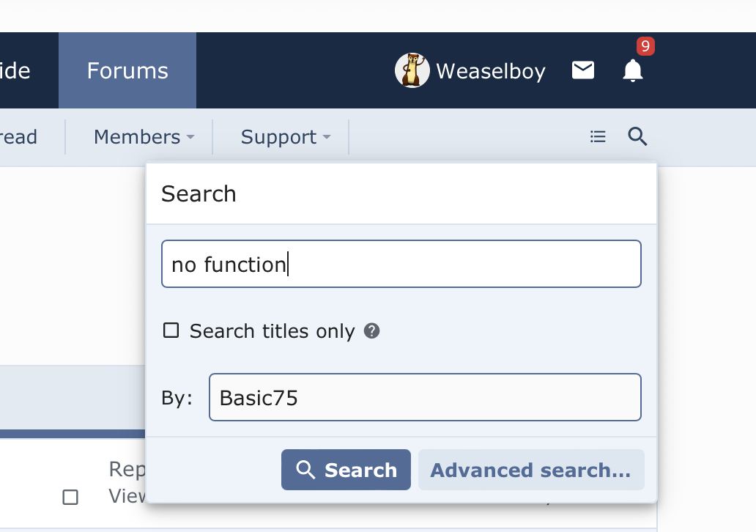
Task: Open the list view menu icon
Action: [x=598, y=136]
